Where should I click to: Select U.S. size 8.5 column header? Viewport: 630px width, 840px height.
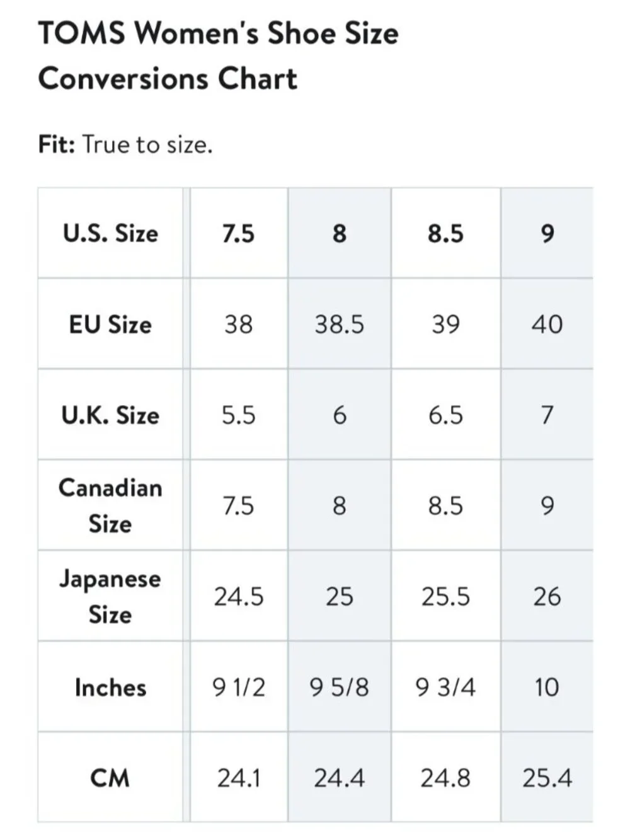[x=446, y=233]
